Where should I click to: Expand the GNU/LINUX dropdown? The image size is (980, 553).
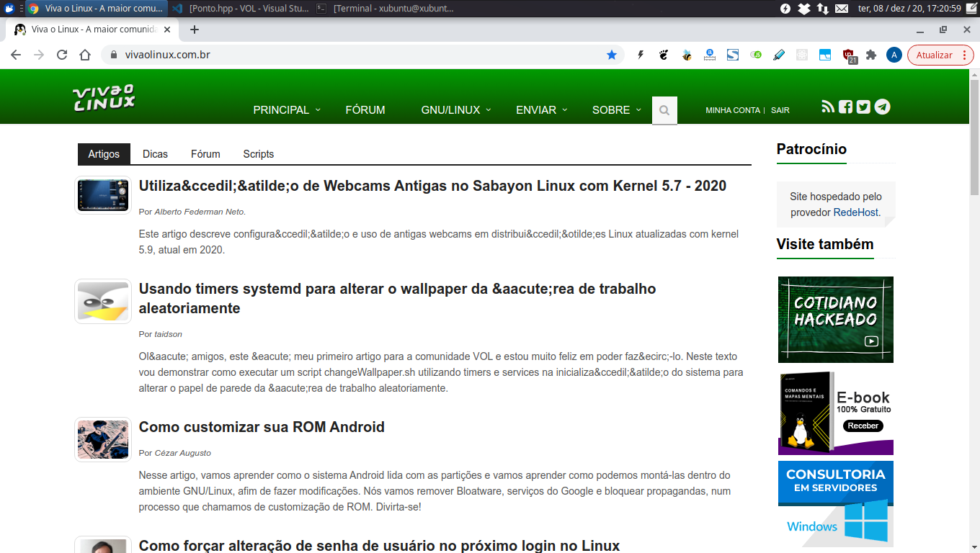(455, 110)
